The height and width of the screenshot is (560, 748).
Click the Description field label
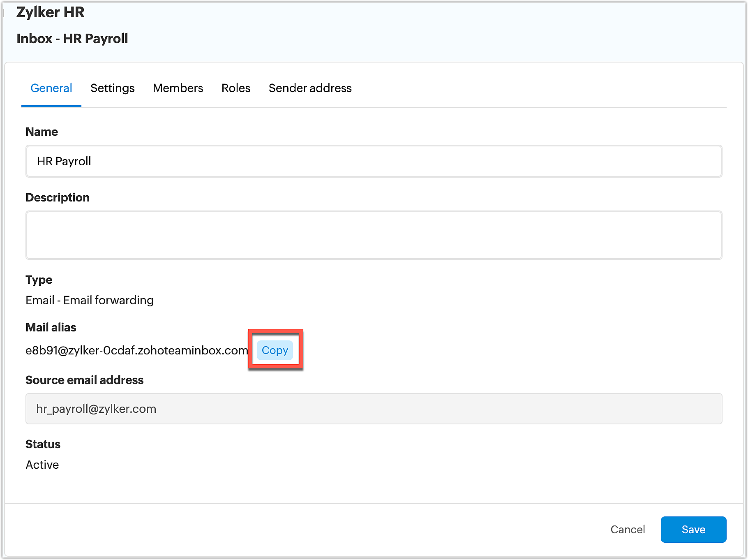[x=58, y=197]
